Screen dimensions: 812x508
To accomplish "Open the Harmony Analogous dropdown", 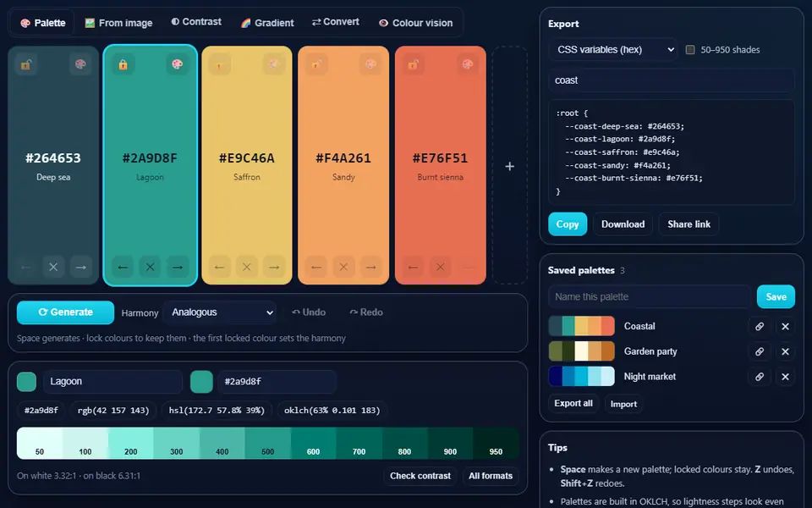I will click(220, 312).
